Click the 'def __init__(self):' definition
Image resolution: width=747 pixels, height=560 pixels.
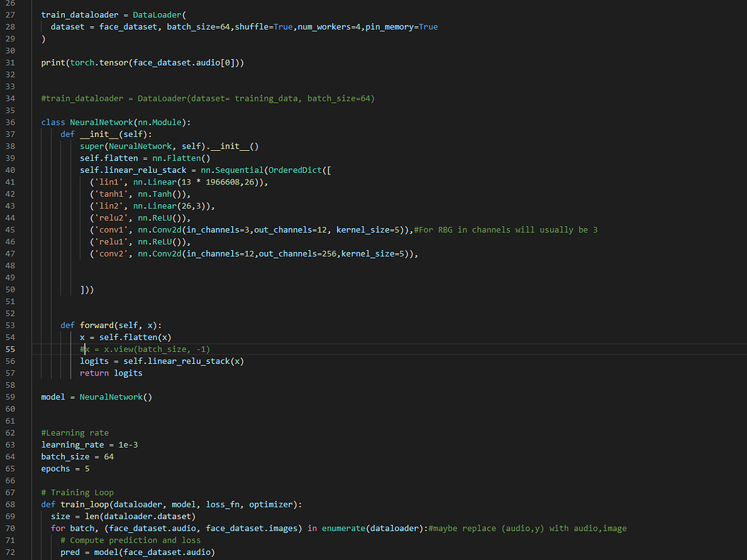tap(106, 134)
